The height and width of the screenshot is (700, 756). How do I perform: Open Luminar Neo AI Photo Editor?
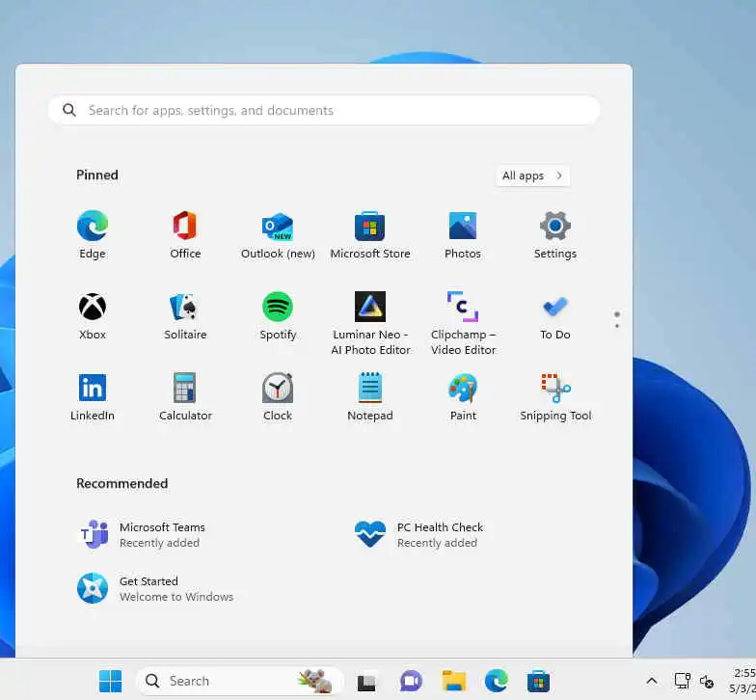[370, 323]
